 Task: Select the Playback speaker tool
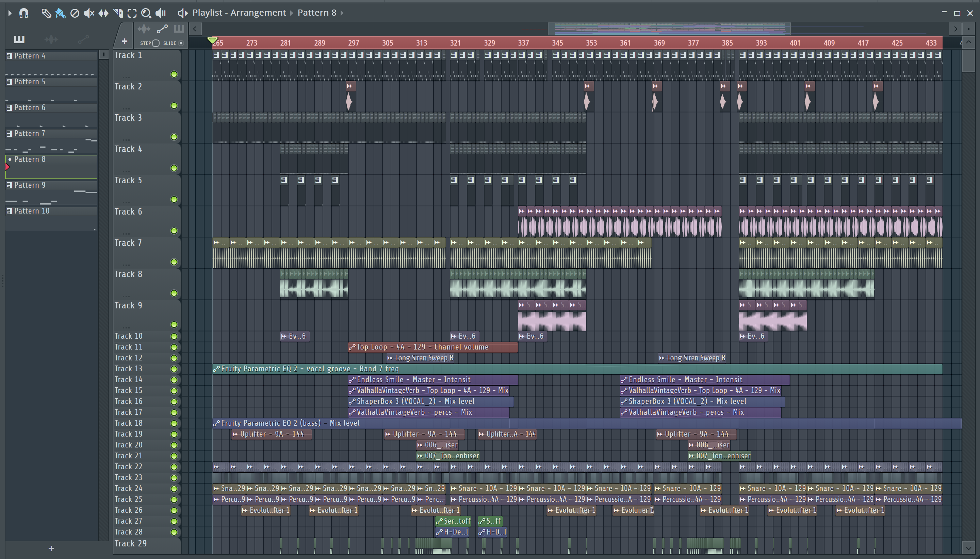pyautogui.click(x=161, y=14)
